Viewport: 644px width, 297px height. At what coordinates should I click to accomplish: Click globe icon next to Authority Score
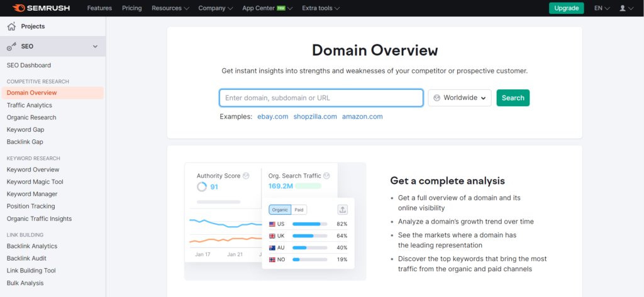tap(246, 176)
